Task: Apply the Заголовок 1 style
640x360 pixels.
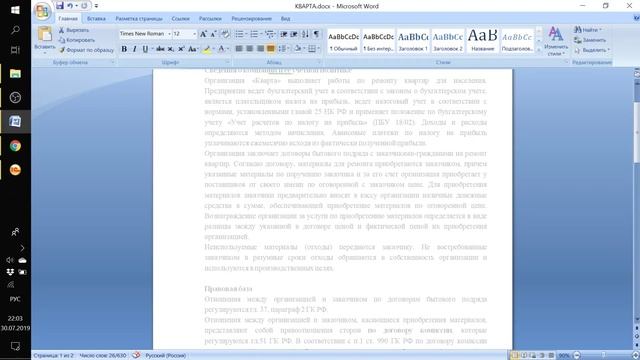Action: [x=413, y=40]
